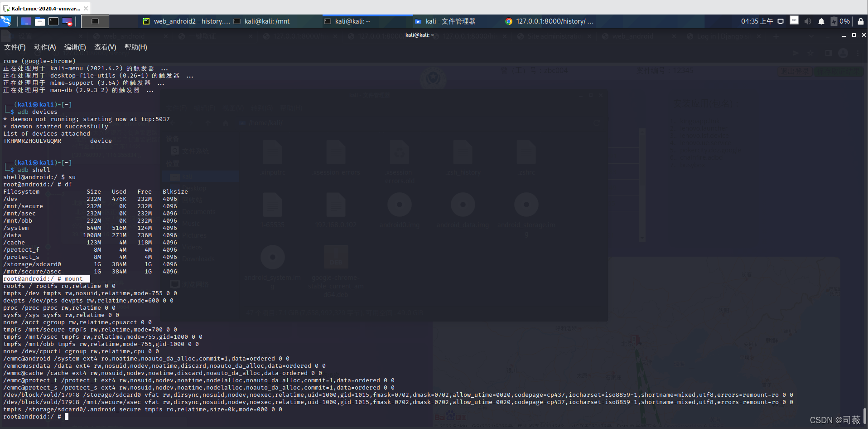Close the Kali-Linux-2020.4 VMware tab
This screenshot has width=868, height=429.
click(86, 8)
